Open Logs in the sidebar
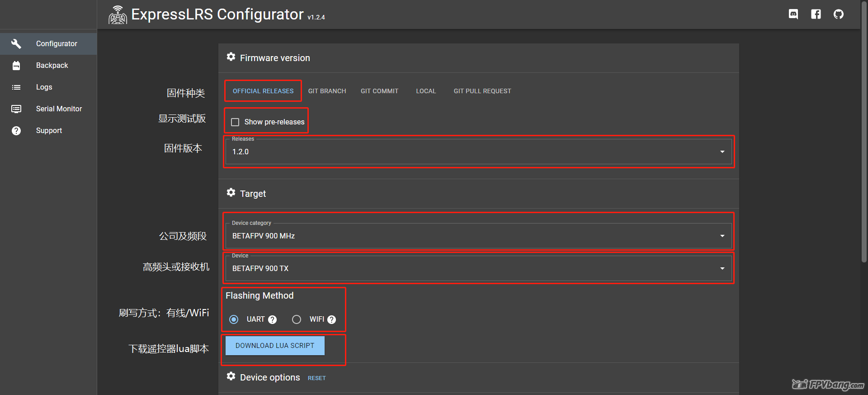 (x=48, y=87)
